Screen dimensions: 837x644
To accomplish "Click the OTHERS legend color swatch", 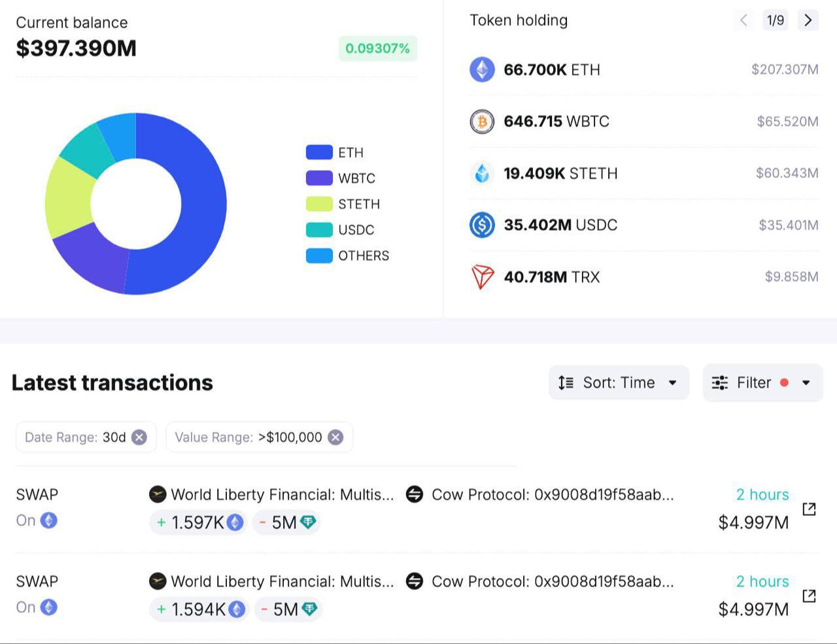I will pos(319,256).
